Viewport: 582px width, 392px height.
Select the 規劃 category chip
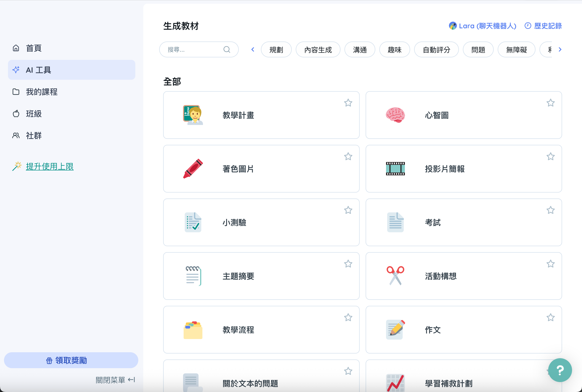[276, 49]
